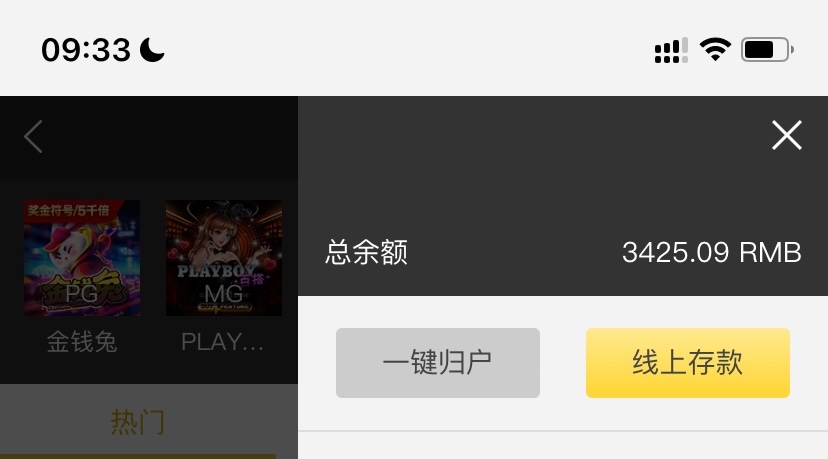Click the 一键归户 button
The height and width of the screenshot is (459, 828).
point(438,363)
